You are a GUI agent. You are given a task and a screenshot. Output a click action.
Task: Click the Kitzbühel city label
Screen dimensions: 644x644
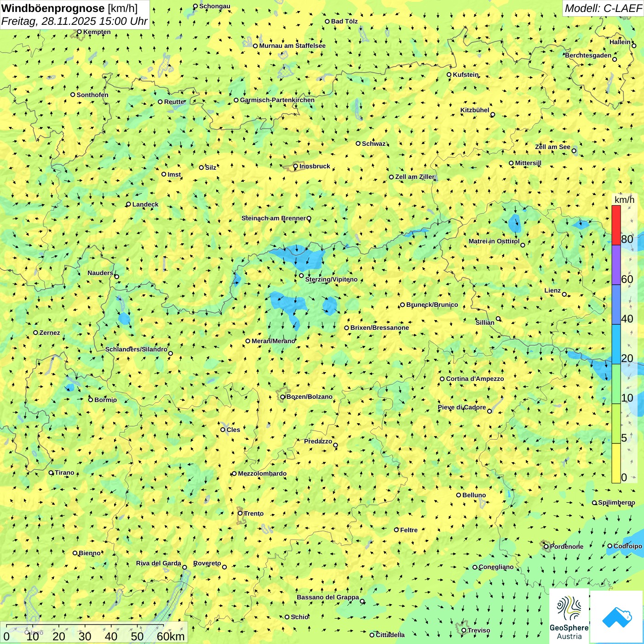click(x=475, y=110)
